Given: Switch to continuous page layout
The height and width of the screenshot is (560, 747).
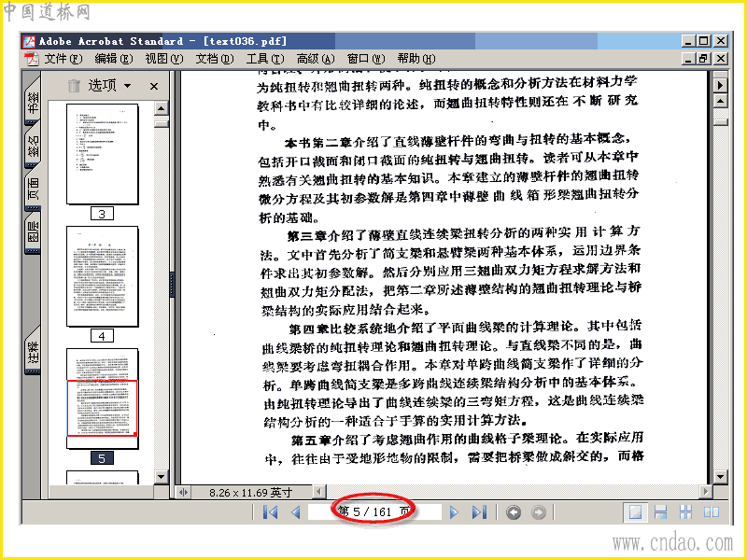Looking at the screenshot, I should [x=660, y=512].
